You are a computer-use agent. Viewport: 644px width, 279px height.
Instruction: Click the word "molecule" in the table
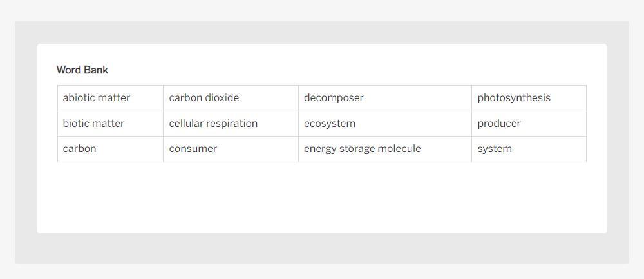[400, 149]
